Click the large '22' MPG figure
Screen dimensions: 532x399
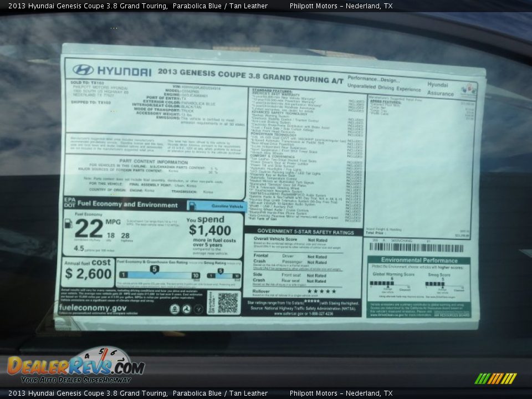pyautogui.click(x=89, y=228)
